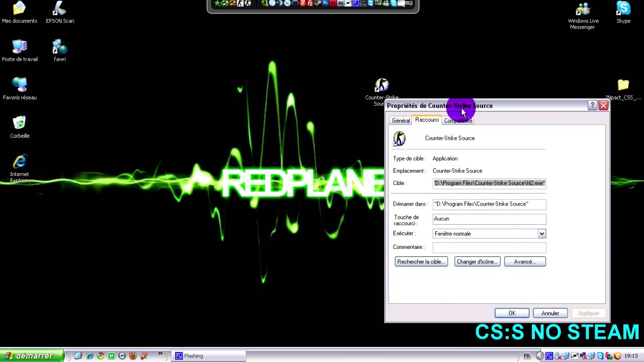The height and width of the screenshot is (362, 644).
Task: Select Flashing taskbar window button
Action: 209,356
